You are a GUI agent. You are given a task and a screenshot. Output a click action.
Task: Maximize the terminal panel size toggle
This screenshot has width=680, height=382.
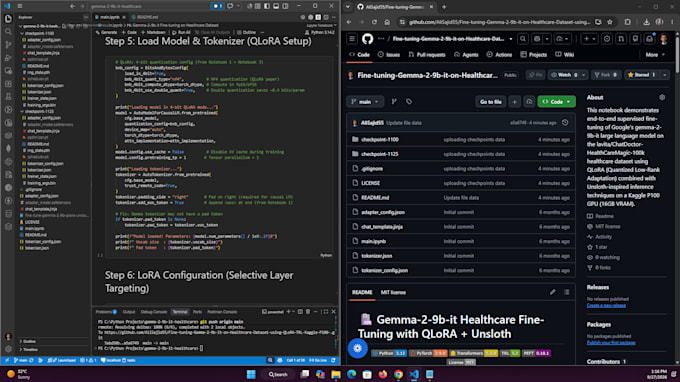click(x=326, y=312)
